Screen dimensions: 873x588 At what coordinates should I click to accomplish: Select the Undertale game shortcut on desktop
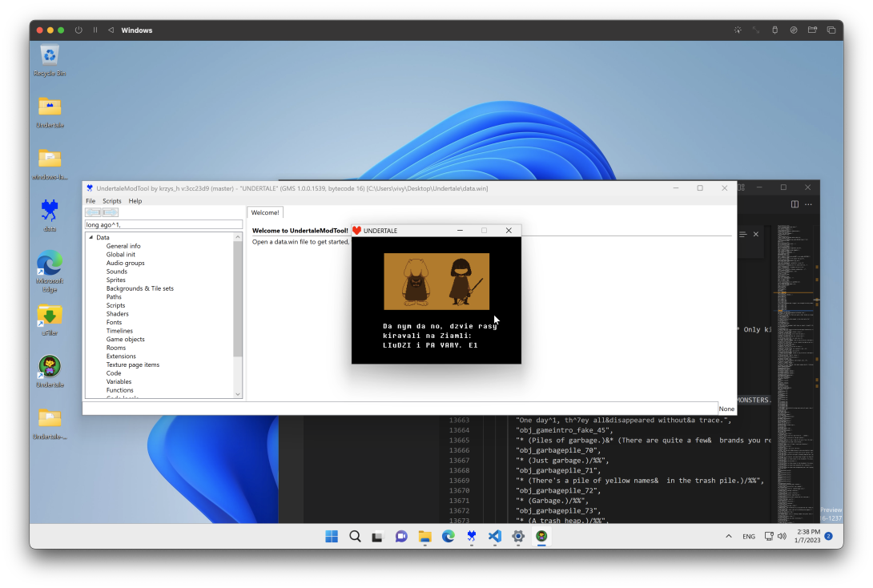50,372
